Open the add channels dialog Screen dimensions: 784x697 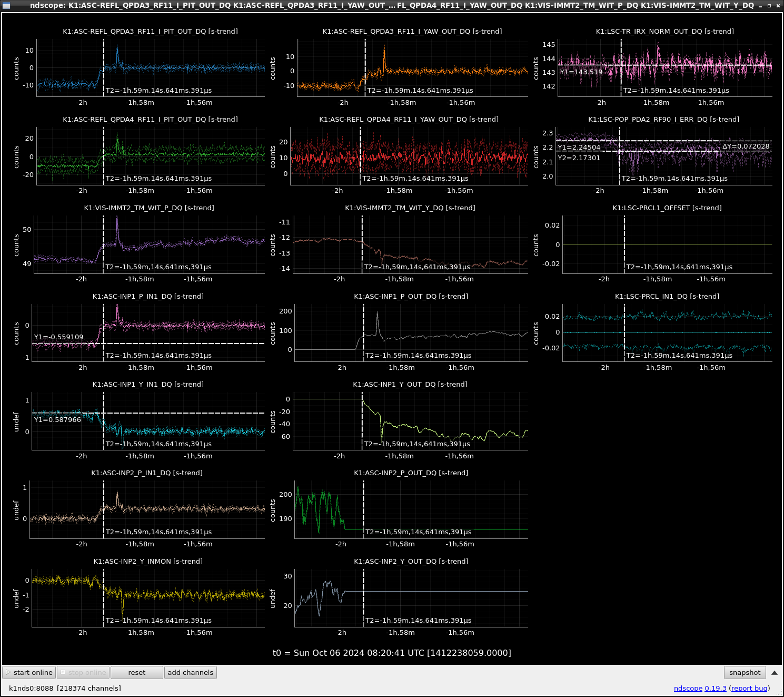191,672
